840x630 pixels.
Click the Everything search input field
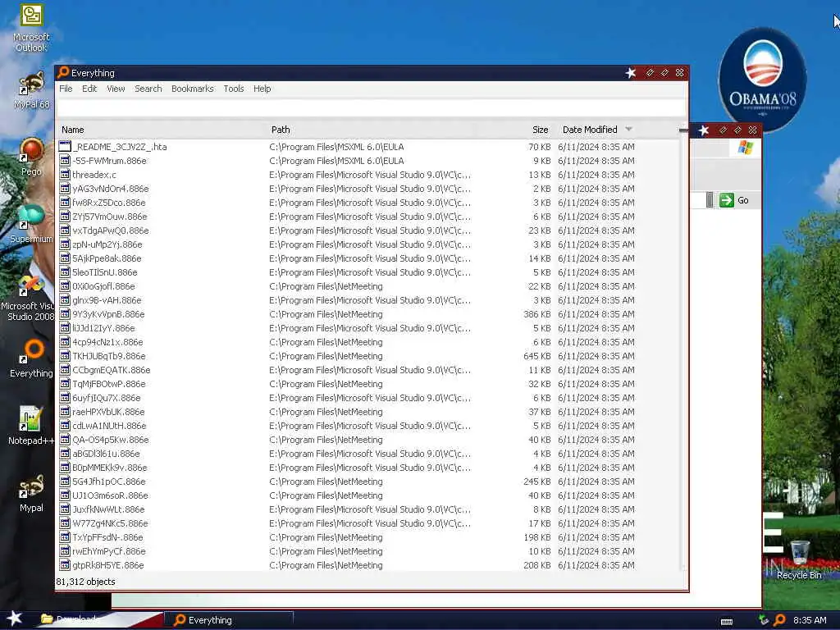pos(371,107)
